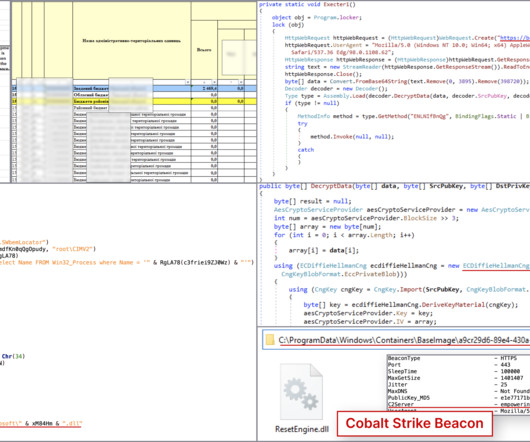
Task: Select the C2Server row in beacon config
Action: click(459, 404)
